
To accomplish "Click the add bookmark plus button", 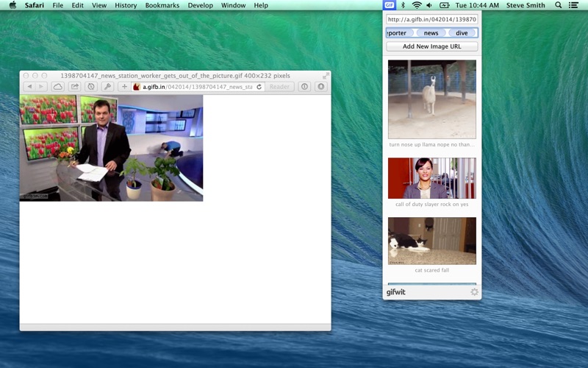I will tap(124, 87).
